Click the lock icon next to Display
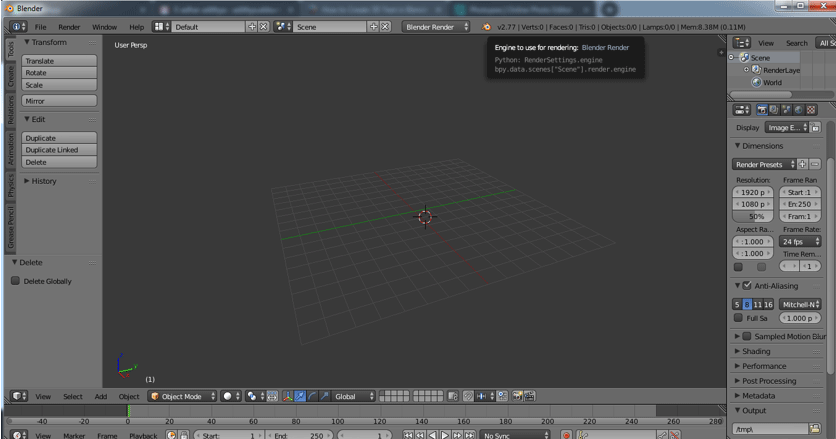The image size is (836, 439). tap(815, 128)
